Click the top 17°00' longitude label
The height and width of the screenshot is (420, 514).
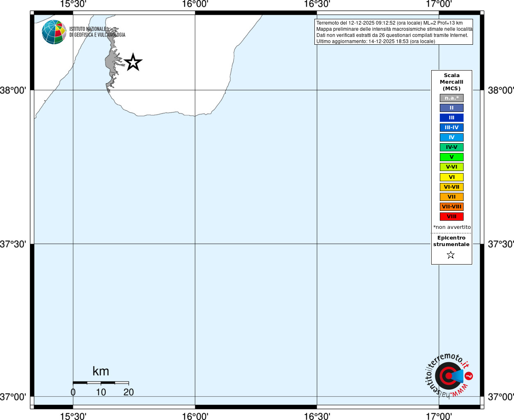pos(439,4)
